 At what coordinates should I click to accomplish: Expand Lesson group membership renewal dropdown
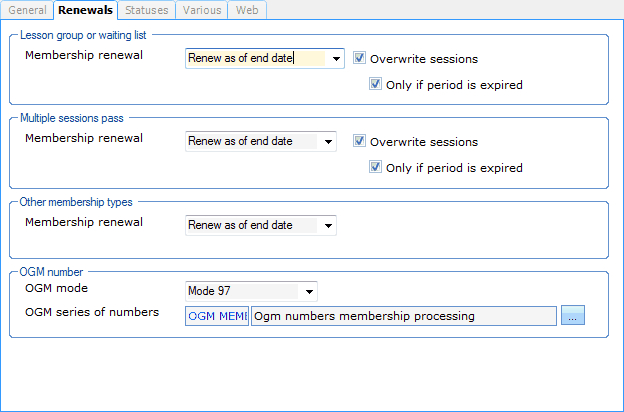coord(336,59)
